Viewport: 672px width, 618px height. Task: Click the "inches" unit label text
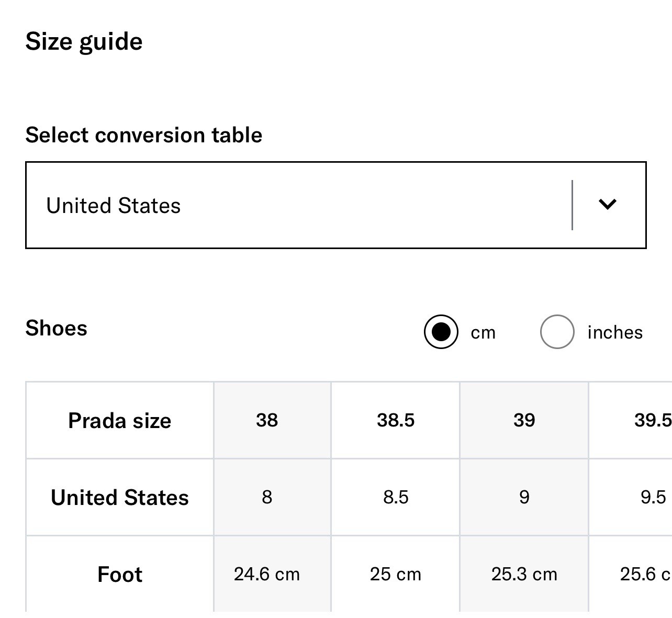coord(614,333)
